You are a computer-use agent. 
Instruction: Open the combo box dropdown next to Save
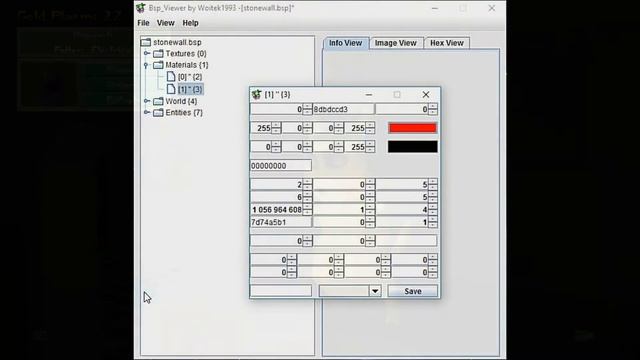(x=375, y=291)
